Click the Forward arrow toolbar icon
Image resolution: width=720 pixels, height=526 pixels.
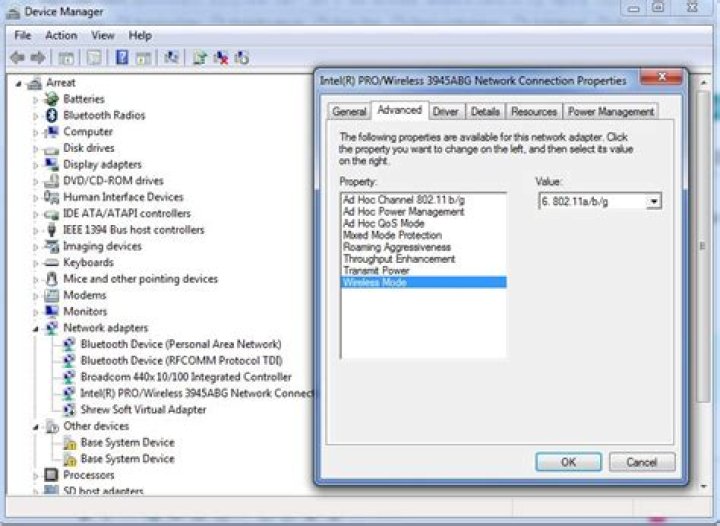38,58
